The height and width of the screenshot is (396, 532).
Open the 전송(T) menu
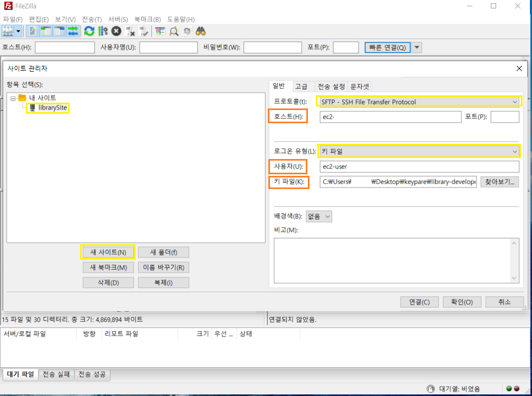coord(92,19)
